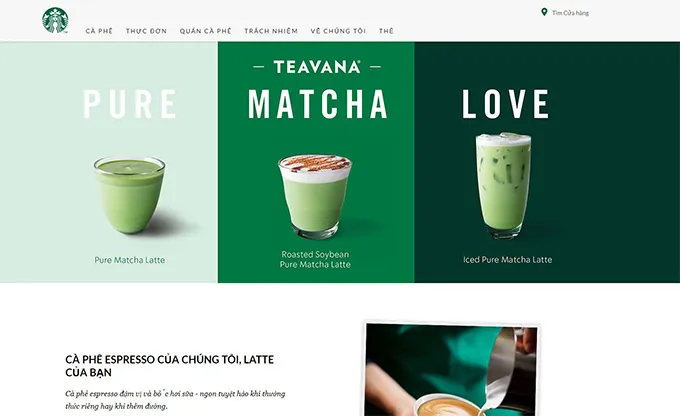The image size is (680, 416).
Task: Click the Iced Pure Matcha Latte glass
Action: 503,186
